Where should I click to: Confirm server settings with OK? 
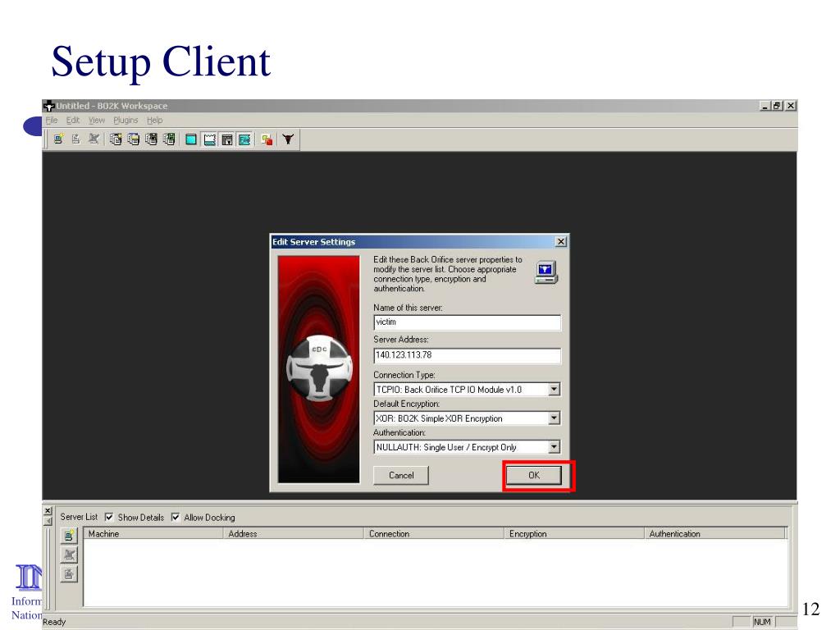pyautogui.click(x=534, y=475)
